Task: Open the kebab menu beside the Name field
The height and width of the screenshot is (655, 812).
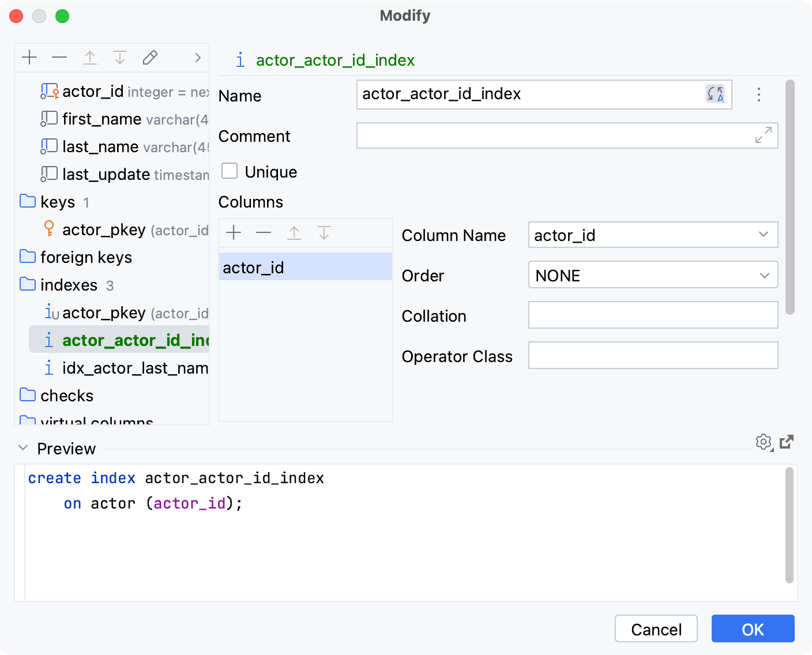Action: pyautogui.click(x=758, y=95)
